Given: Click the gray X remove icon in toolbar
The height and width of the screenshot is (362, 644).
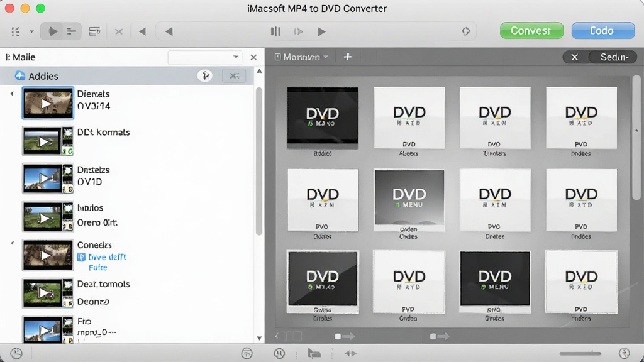Looking at the screenshot, I should [x=119, y=31].
